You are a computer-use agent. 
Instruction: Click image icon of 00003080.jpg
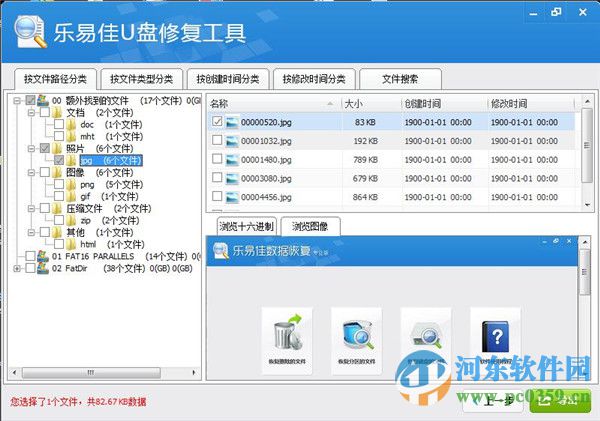coord(232,179)
